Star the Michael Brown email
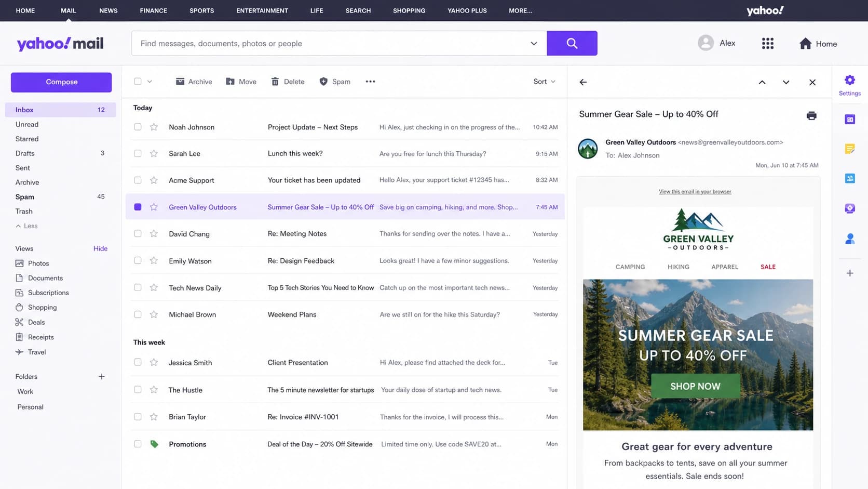Viewport: 868px width, 489px height. [154, 314]
